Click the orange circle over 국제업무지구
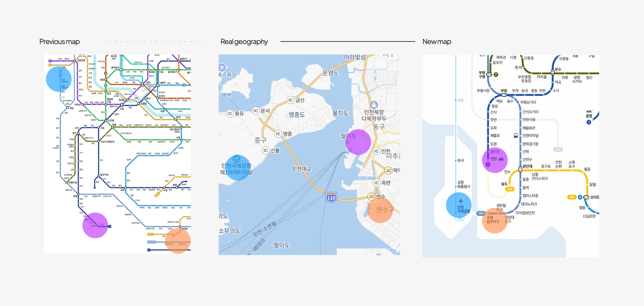Screen dimensions: 644x306 495,221
